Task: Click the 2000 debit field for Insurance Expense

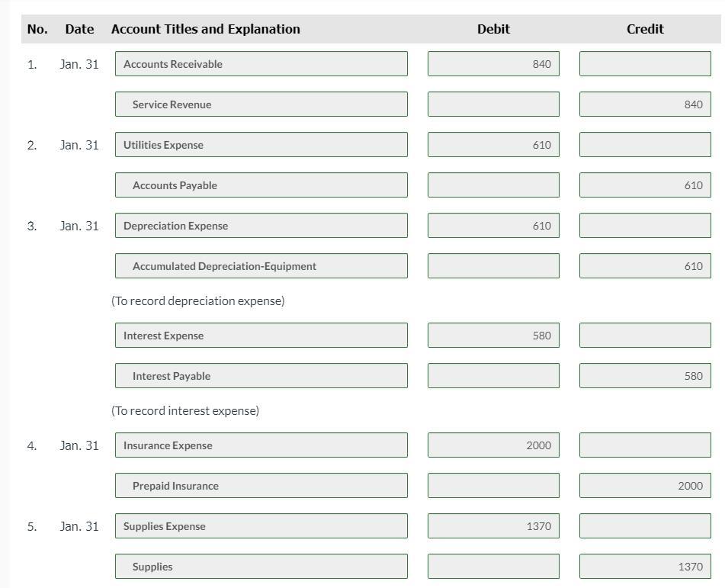Action: click(492, 445)
